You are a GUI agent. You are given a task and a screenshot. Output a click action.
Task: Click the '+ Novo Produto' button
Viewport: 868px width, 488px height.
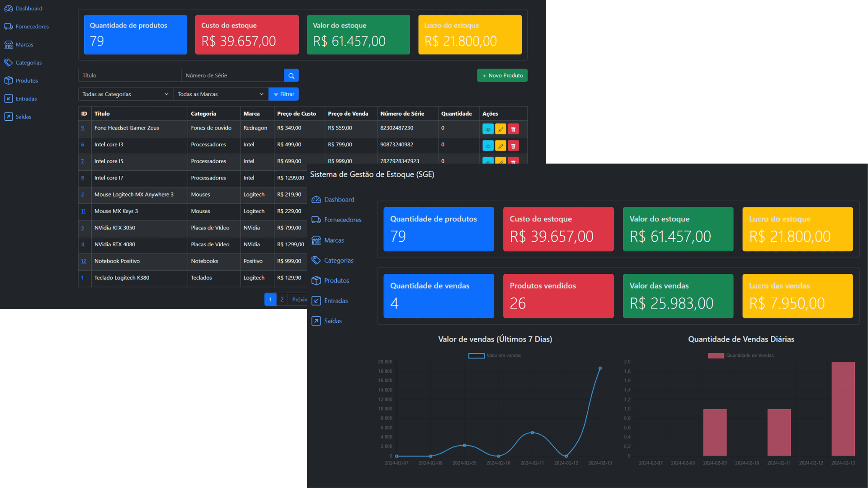coord(502,75)
